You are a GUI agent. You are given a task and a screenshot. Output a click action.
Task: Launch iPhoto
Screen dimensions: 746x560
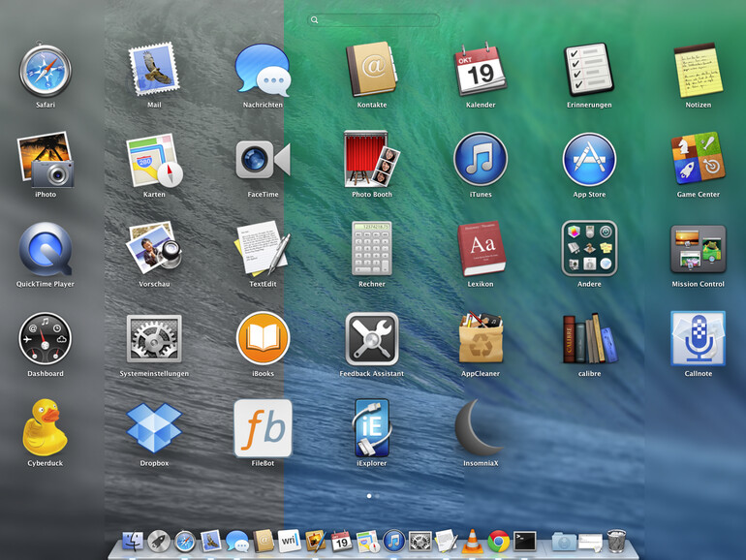pyautogui.click(x=46, y=160)
